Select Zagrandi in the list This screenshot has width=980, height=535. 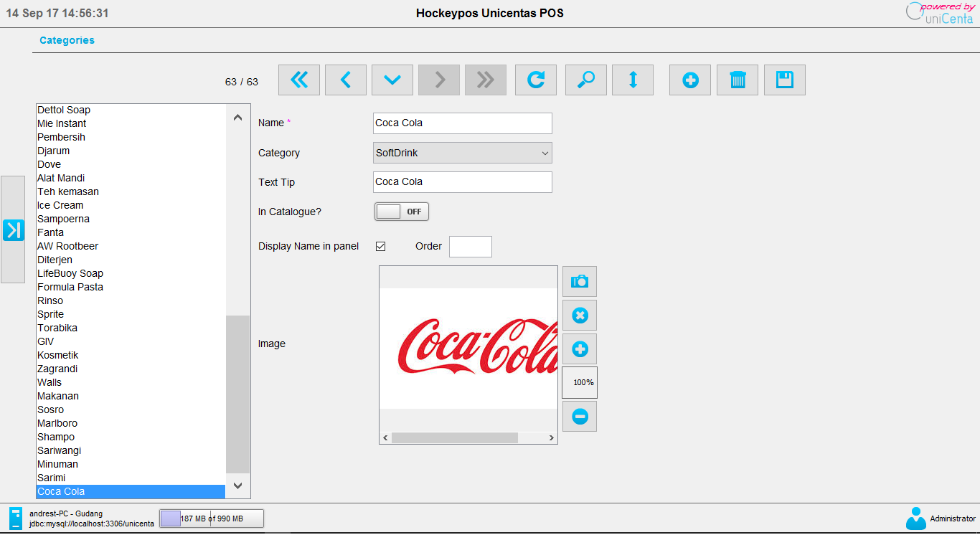tap(131, 369)
